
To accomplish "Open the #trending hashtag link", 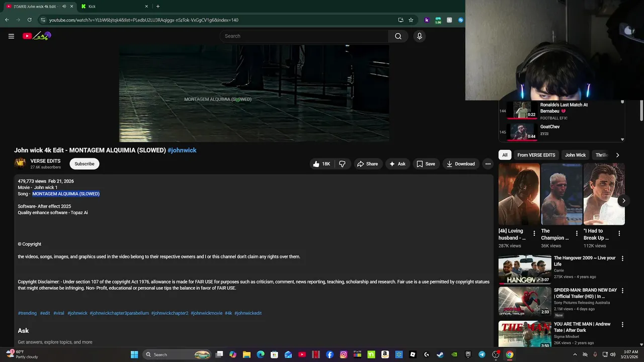I will [x=27, y=313].
